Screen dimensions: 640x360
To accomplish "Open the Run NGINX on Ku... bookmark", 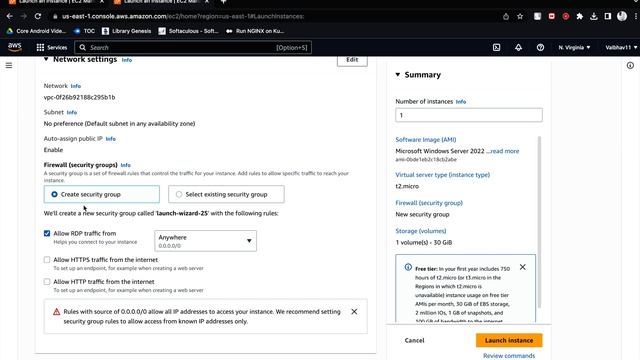I will [x=255, y=31].
